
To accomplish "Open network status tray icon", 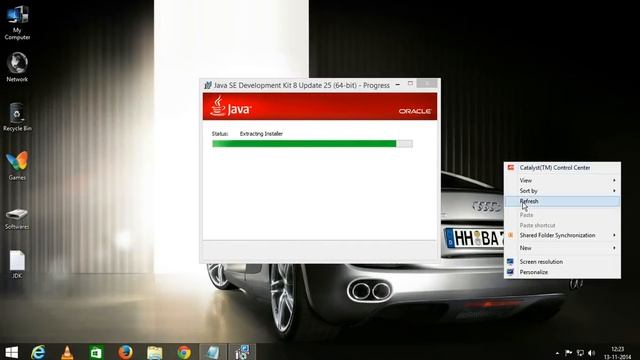I will tap(580, 353).
